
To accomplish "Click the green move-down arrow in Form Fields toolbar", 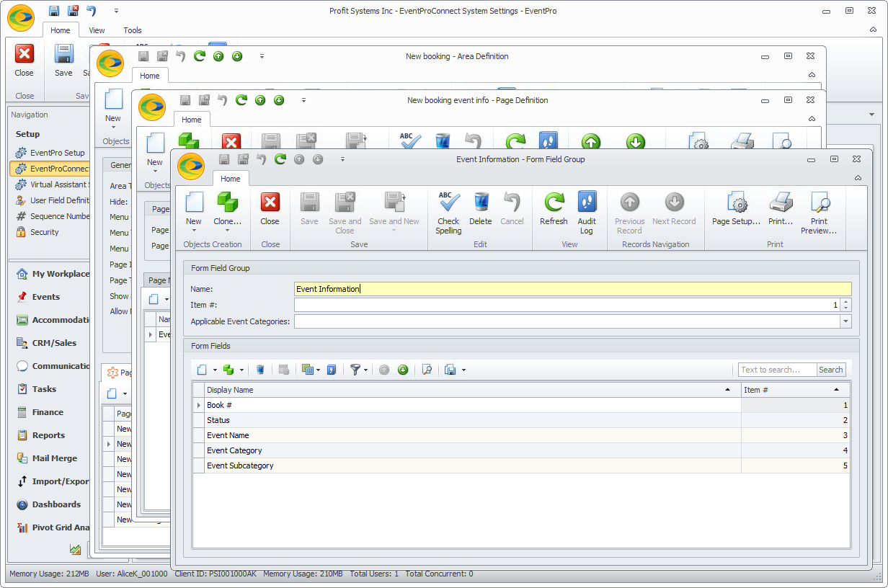I will point(403,370).
